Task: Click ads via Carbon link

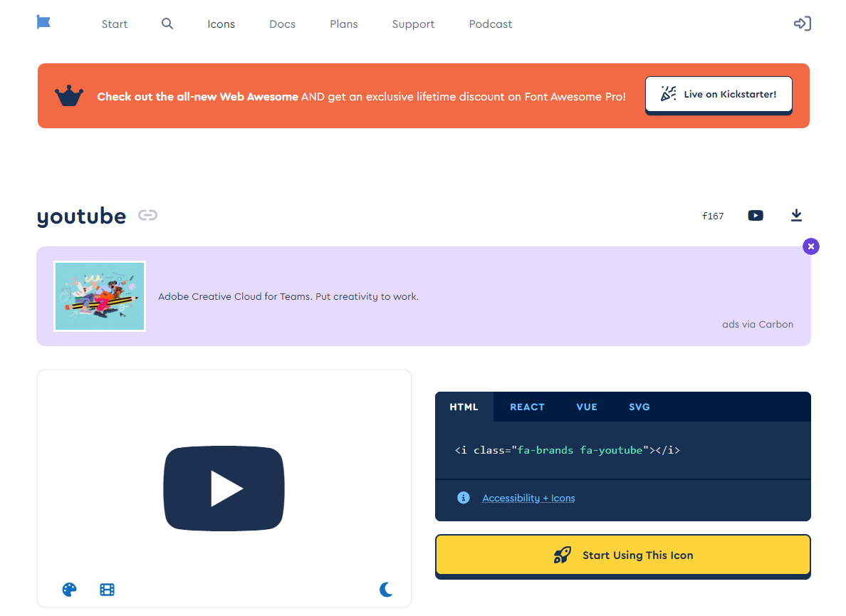Action: [758, 324]
